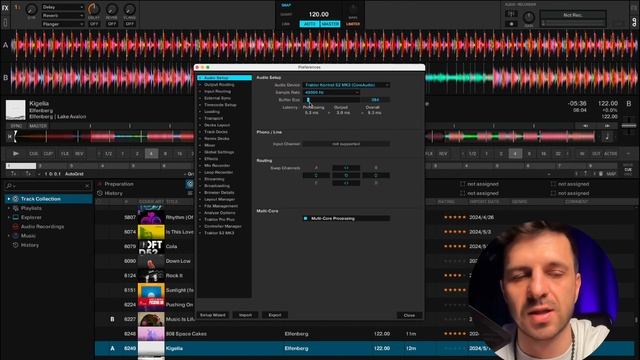
Task: Expand the Explorer tree node
Action: (x=9, y=217)
